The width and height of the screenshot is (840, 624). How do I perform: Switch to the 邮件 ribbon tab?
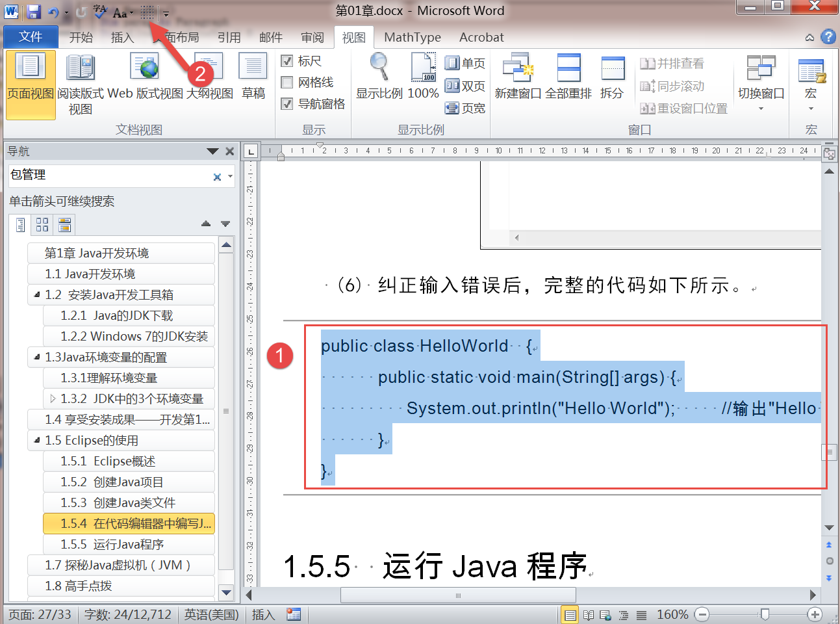pos(270,38)
